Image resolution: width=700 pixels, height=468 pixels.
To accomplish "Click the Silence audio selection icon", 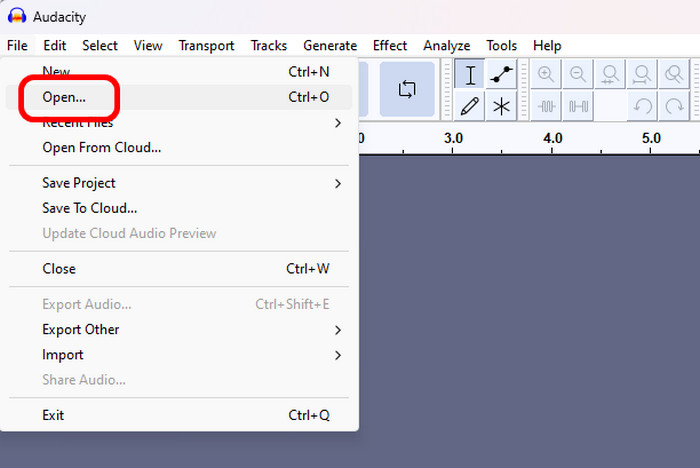I will 578,106.
